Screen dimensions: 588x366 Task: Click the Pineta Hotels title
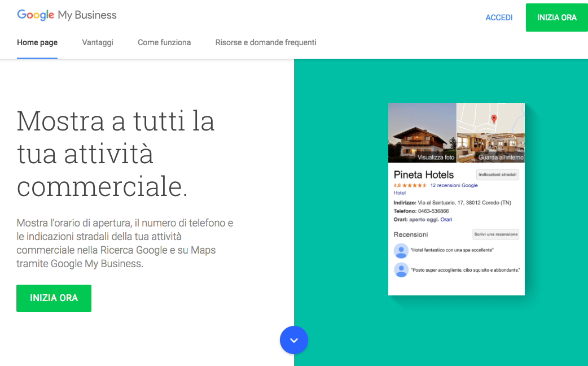point(424,175)
